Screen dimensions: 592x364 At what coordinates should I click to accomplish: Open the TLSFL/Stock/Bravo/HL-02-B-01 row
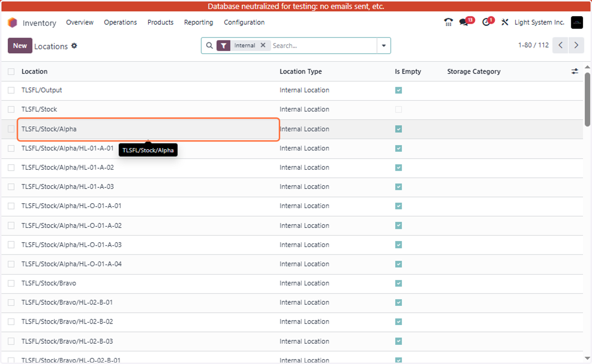(x=292, y=303)
